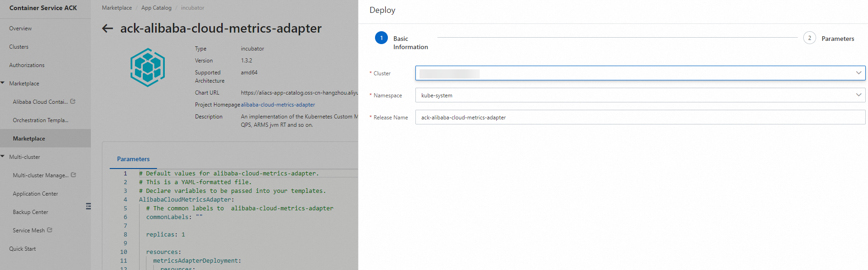Click the 'replicas: 1' code line

click(166, 234)
